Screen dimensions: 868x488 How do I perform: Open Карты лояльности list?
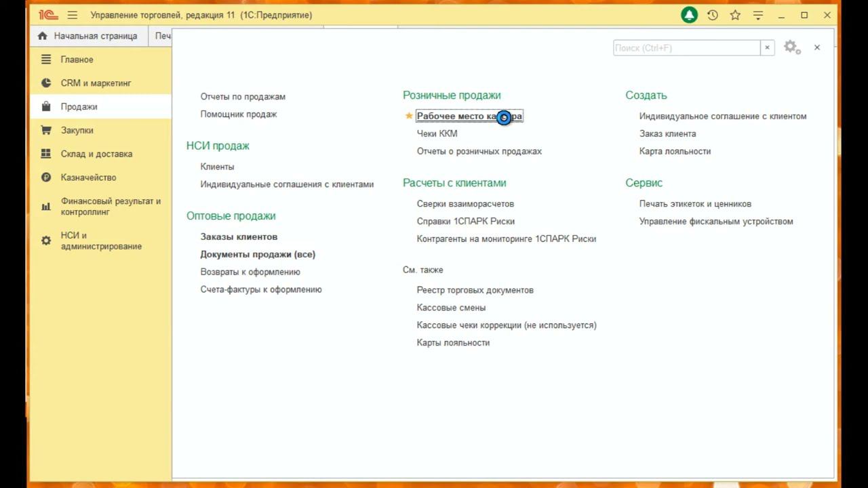pyautogui.click(x=453, y=343)
